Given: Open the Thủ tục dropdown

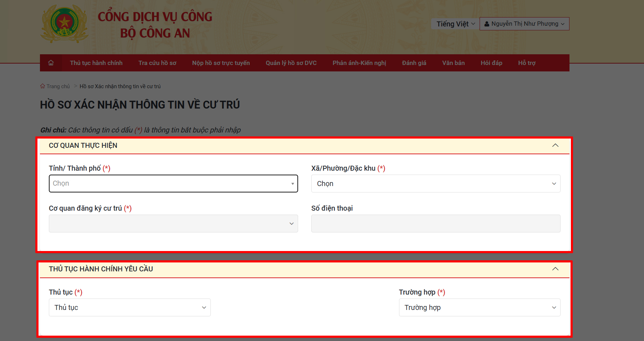Looking at the screenshot, I should [129, 307].
